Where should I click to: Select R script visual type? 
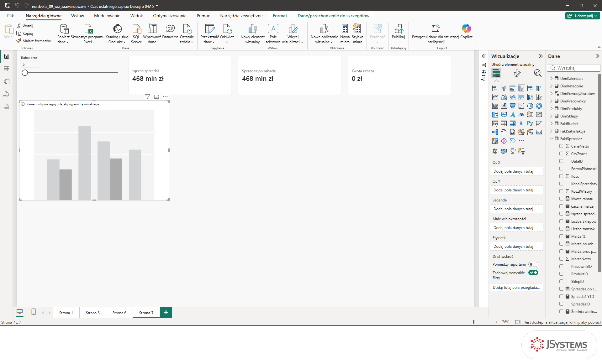(x=521, y=123)
